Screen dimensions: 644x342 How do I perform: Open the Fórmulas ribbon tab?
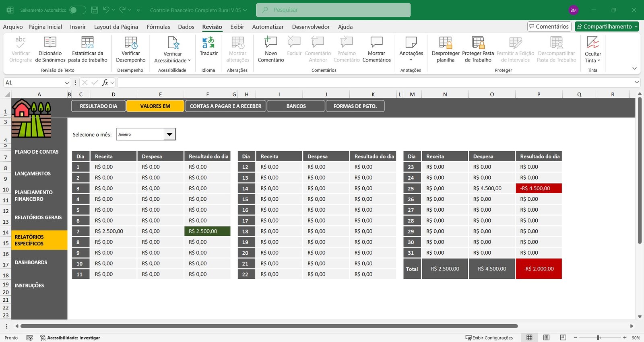click(x=158, y=27)
